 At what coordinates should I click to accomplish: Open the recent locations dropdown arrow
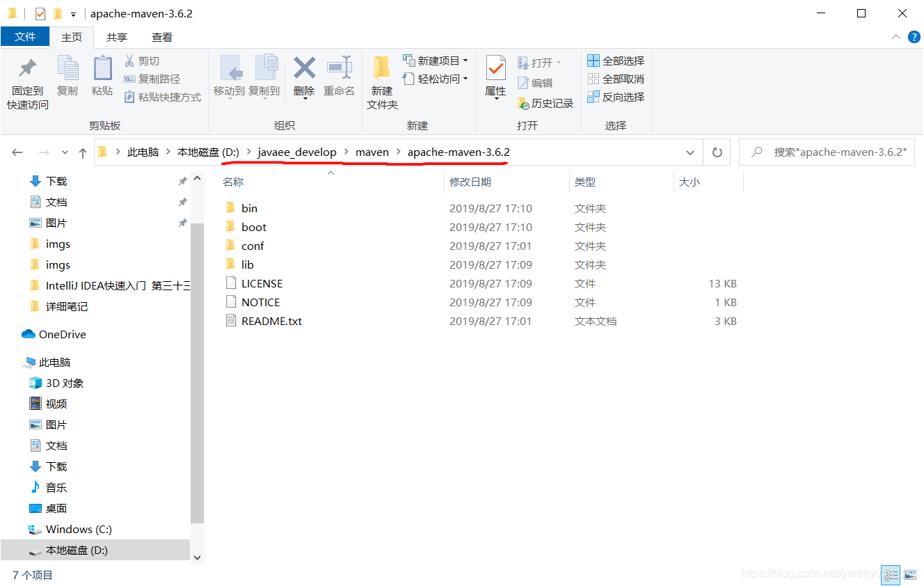pos(65,152)
